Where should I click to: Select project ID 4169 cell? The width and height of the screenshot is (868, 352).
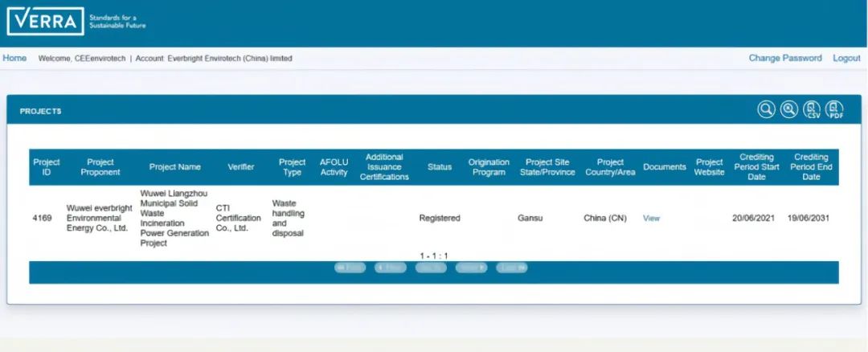point(42,218)
